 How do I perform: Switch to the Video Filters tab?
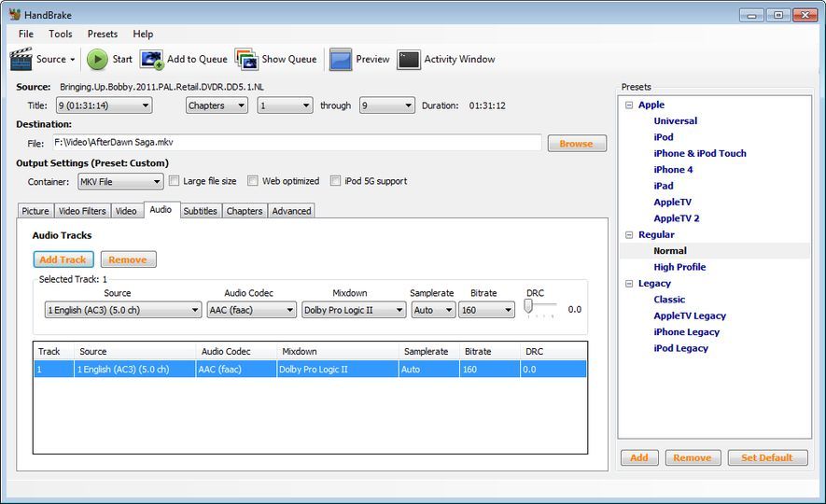coord(82,211)
